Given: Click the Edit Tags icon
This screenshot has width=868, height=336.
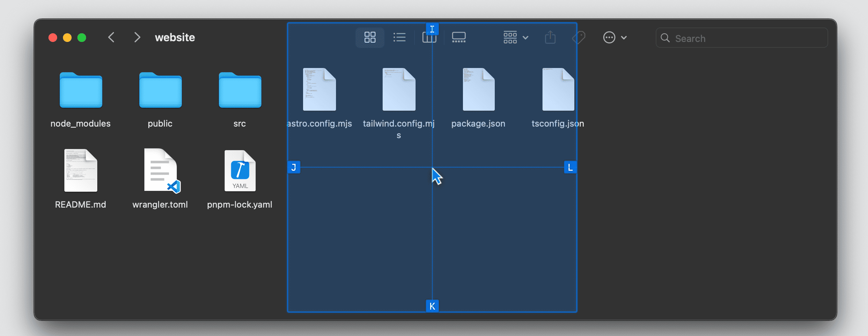Looking at the screenshot, I should [x=579, y=37].
